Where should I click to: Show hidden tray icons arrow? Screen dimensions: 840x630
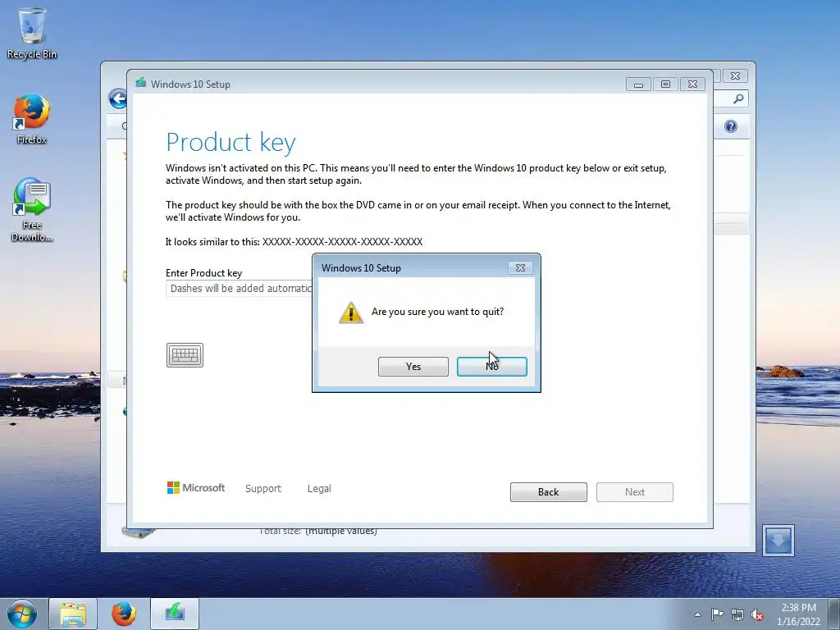(697, 614)
